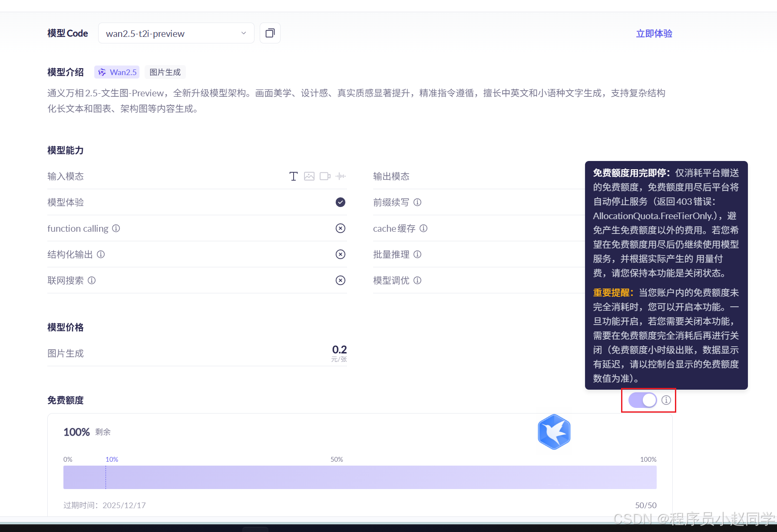This screenshot has width=777, height=532.
Task: Click the 10% marker on the quota bar
Action: click(112, 459)
